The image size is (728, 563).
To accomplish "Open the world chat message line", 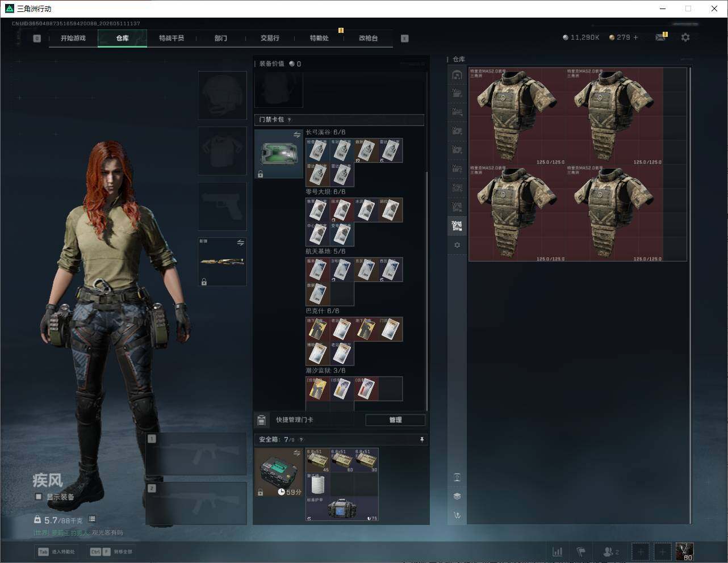I will [78, 533].
